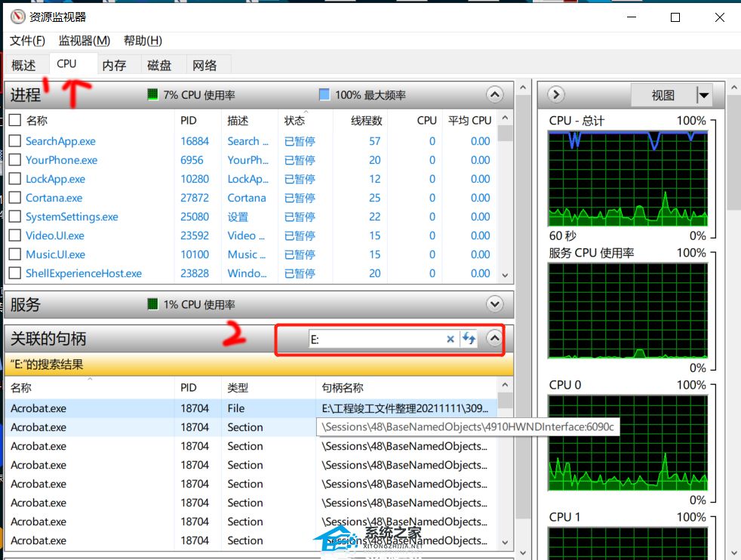
Task: Open the 帮助(H) menu
Action: pos(143,41)
